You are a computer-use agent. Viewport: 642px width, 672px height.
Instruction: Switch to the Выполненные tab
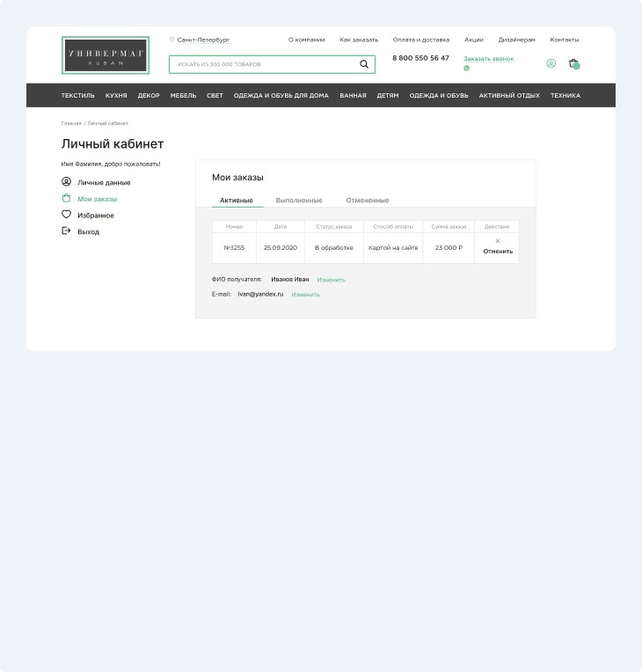tap(299, 201)
